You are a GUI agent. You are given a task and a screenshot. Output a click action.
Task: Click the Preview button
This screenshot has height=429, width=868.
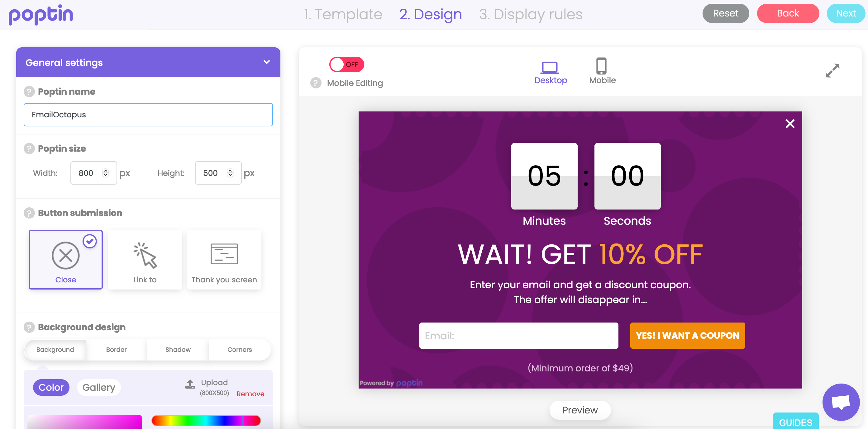(x=579, y=410)
